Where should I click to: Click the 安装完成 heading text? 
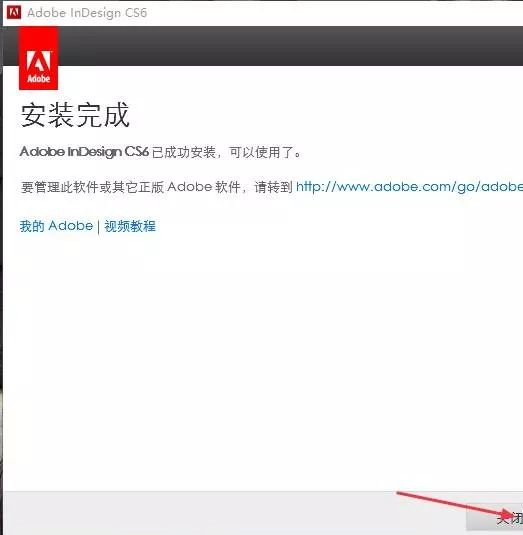(x=75, y=115)
